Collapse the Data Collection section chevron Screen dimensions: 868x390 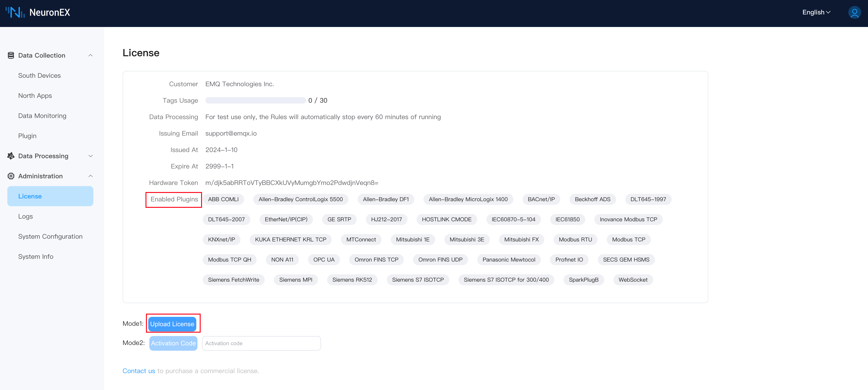tap(90, 55)
